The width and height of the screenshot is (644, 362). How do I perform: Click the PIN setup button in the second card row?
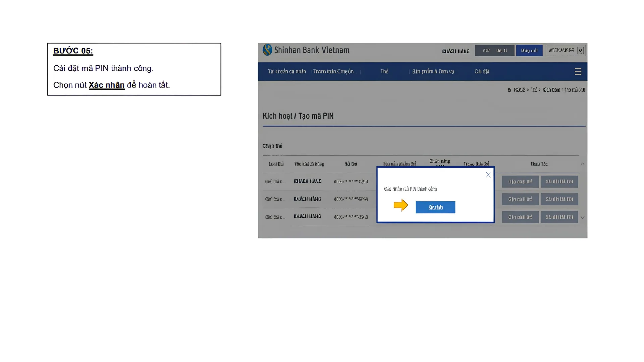pyautogui.click(x=559, y=199)
